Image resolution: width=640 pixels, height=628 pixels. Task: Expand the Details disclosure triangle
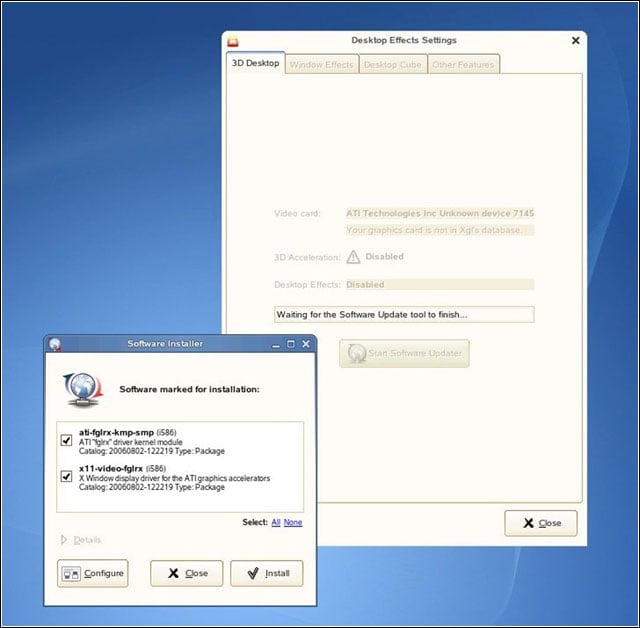coord(64,540)
